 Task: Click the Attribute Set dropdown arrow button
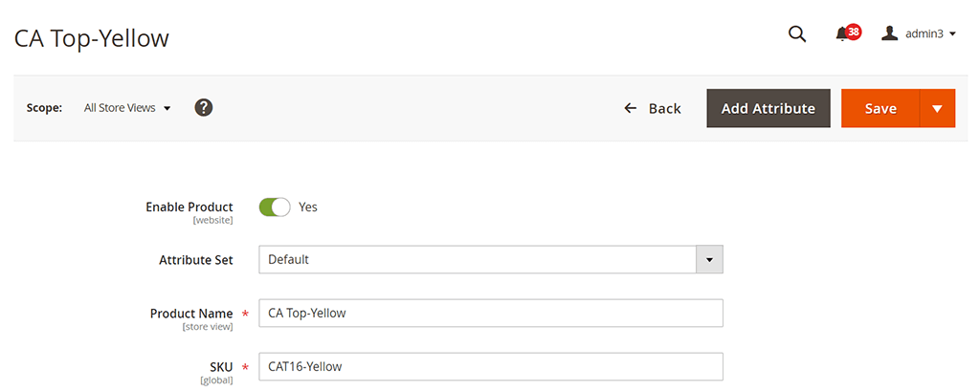pyautogui.click(x=709, y=260)
